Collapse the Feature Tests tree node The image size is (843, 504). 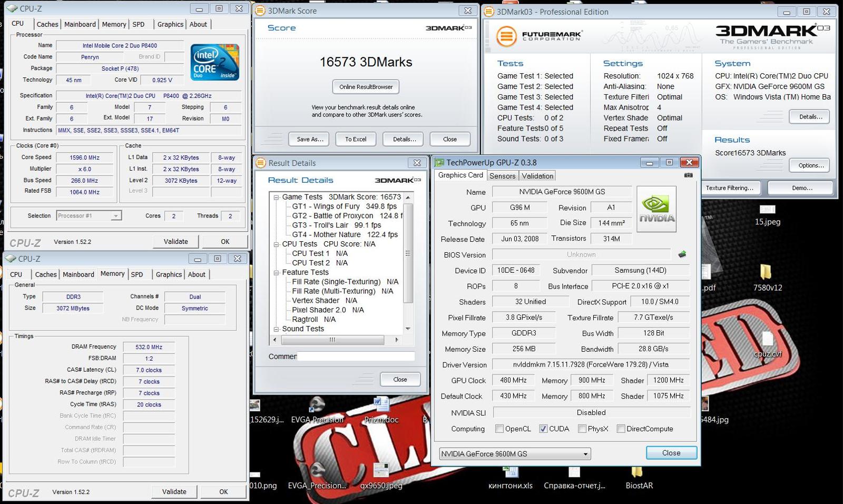coord(276,273)
